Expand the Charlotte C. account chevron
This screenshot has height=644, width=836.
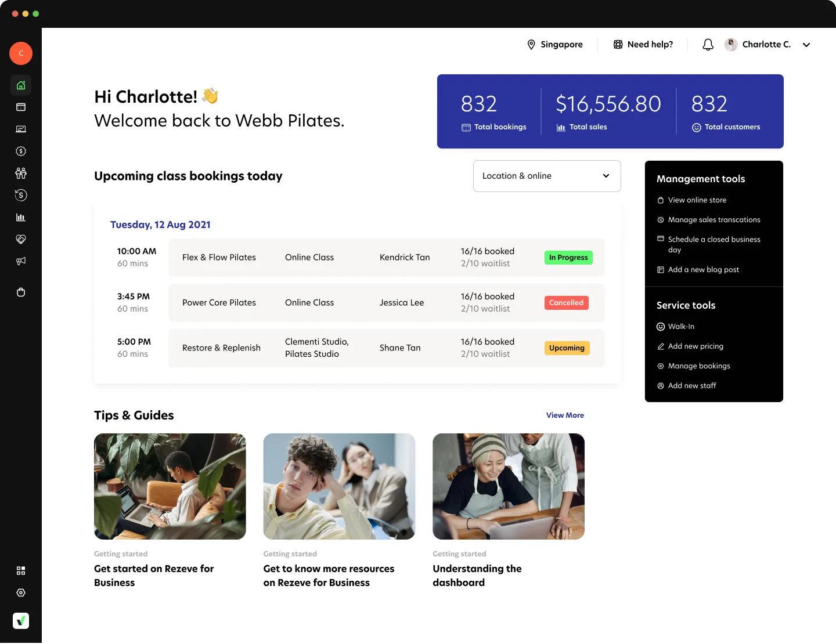click(x=806, y=45)
